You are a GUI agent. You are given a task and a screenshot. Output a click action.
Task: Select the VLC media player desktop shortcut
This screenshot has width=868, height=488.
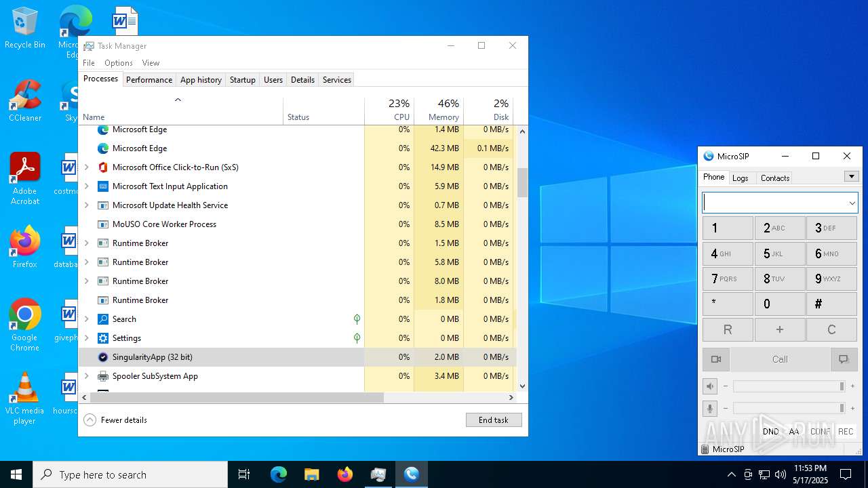24,399
